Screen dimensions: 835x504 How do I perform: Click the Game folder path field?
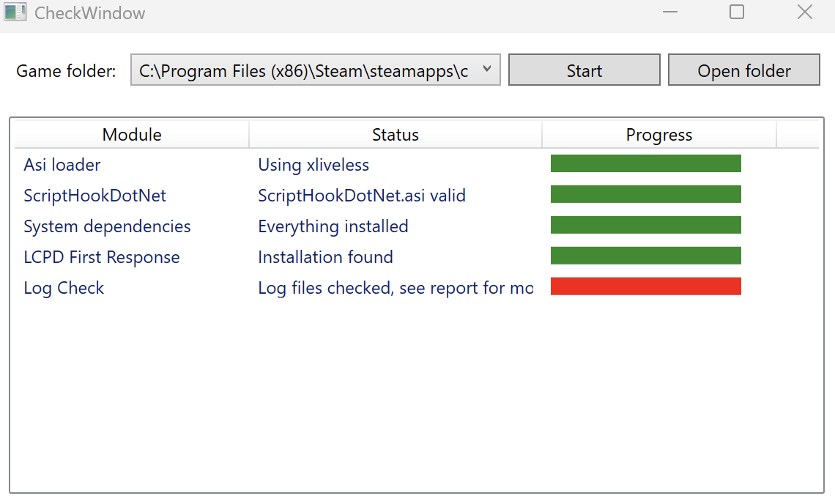[x=303, y=71]
